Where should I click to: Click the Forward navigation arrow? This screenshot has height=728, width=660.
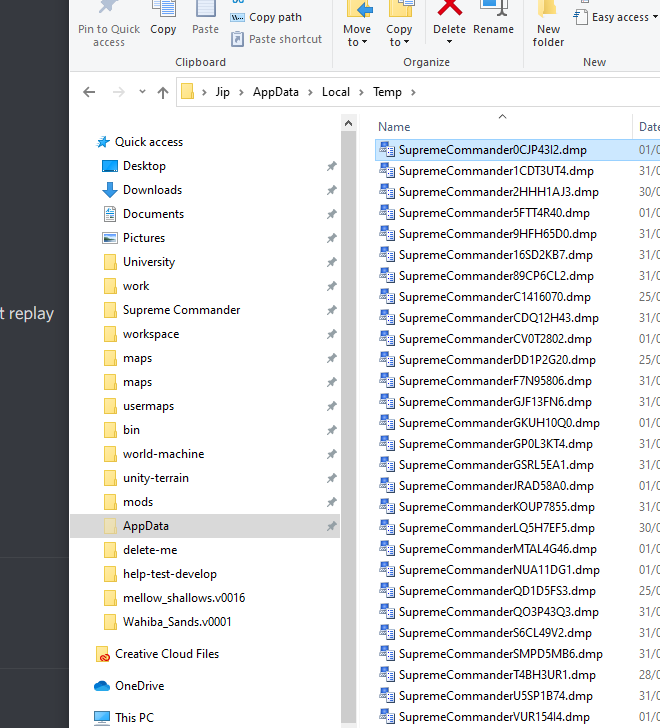pyautogui.click(x=118, y=92)
